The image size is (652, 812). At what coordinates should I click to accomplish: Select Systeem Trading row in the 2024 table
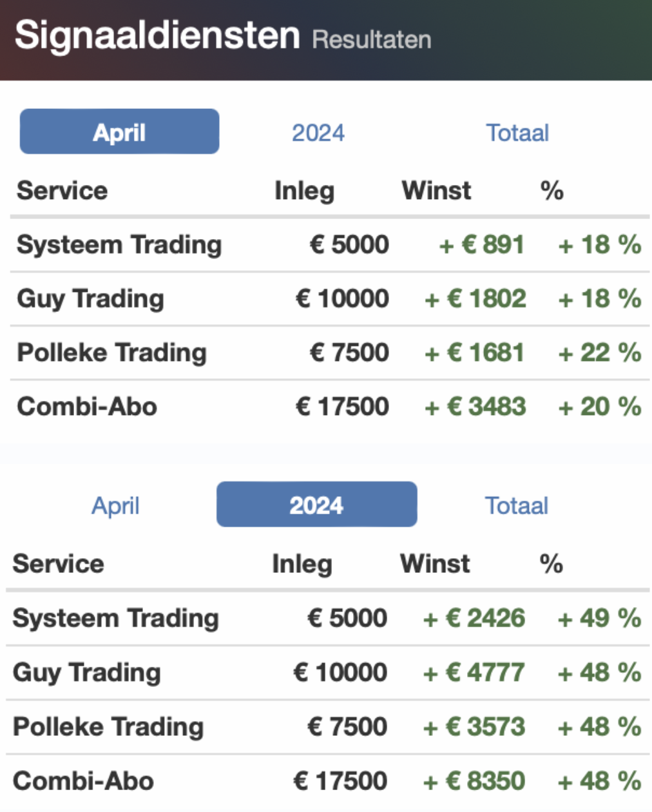click(x=327, y=618)
